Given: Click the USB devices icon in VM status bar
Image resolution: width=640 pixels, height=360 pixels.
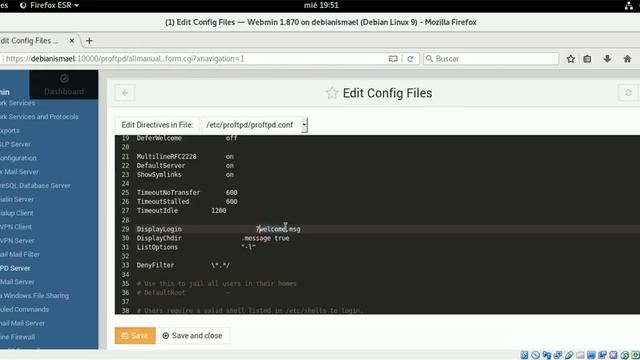Looking at the screenshot, I should pyautogui.click(x=569, y=355).
